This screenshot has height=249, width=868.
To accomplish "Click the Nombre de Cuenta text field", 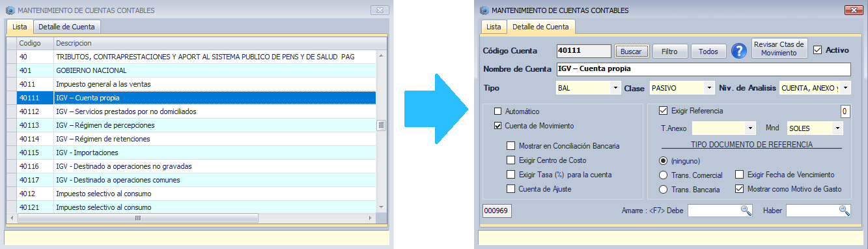I will tap(703, 69).
